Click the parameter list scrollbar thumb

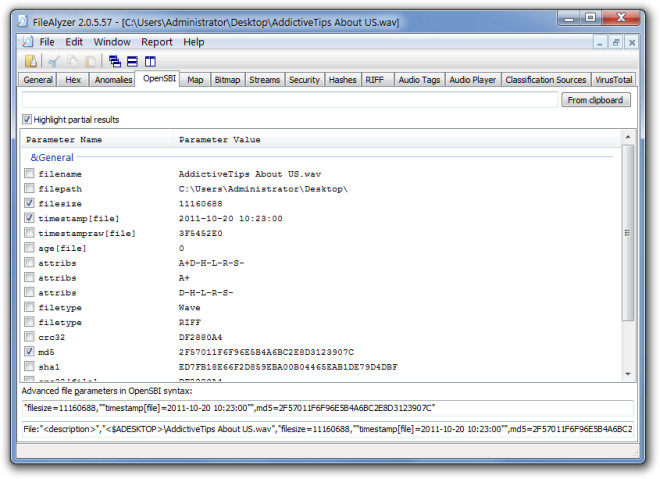[628, 232]
